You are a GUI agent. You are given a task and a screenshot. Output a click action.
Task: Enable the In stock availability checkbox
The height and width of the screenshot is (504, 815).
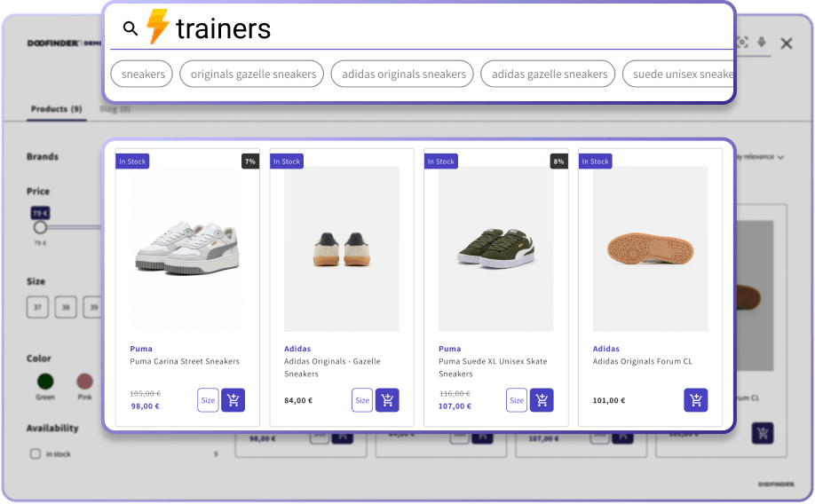[x=36, y=453]
